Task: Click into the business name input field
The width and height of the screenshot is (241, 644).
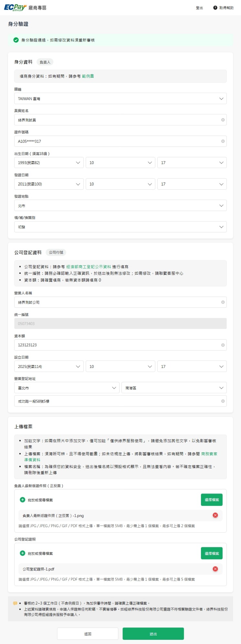Action: click(x=120, y=302)
